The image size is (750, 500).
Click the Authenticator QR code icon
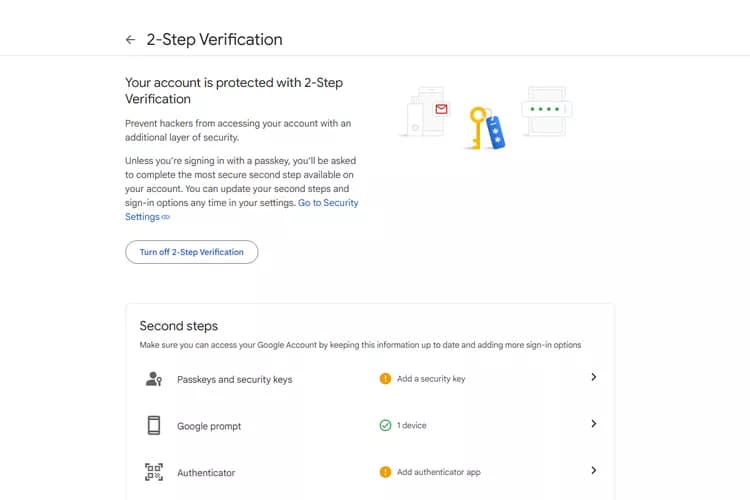coord(154,472)
